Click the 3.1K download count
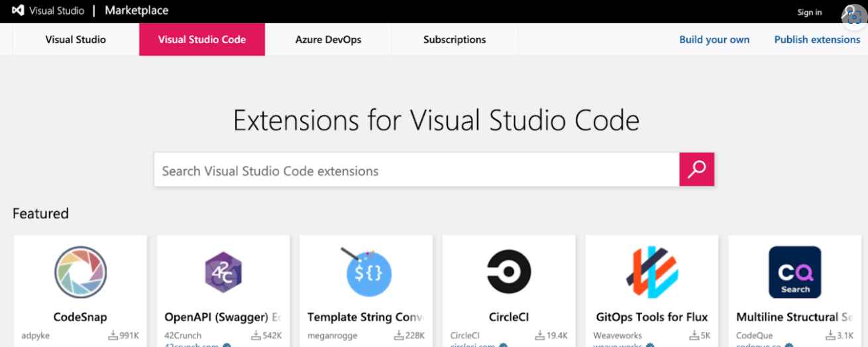868x347 pixels. [x=844, y=336]
